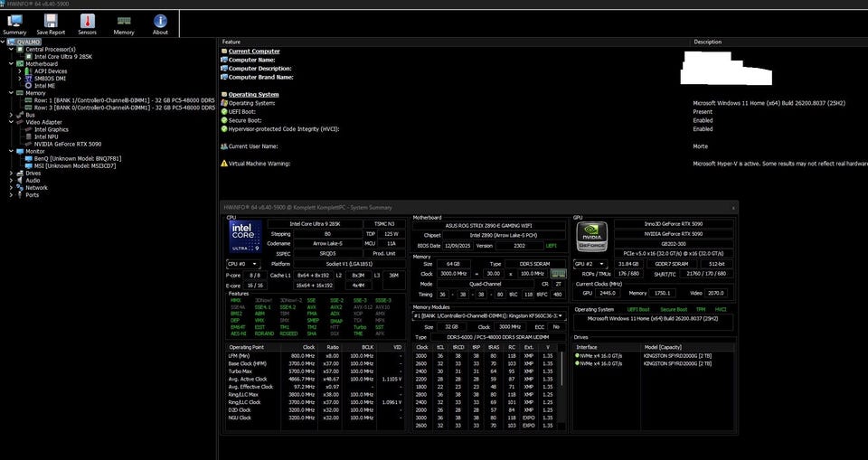The height and width of the screenshot is (460, 868).
Task: Collapse the Central Processor(s) tree node
Action: point(12,50)
